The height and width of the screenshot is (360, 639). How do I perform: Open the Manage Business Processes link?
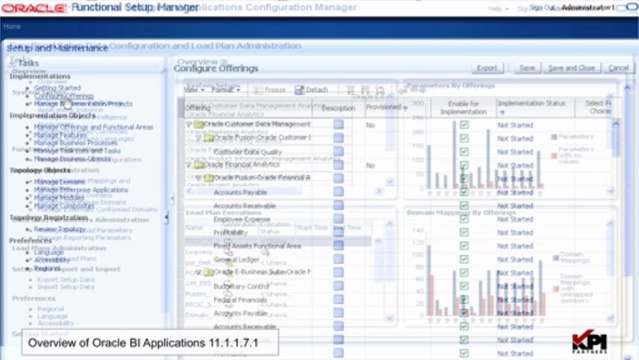click(x=75, y=143)
